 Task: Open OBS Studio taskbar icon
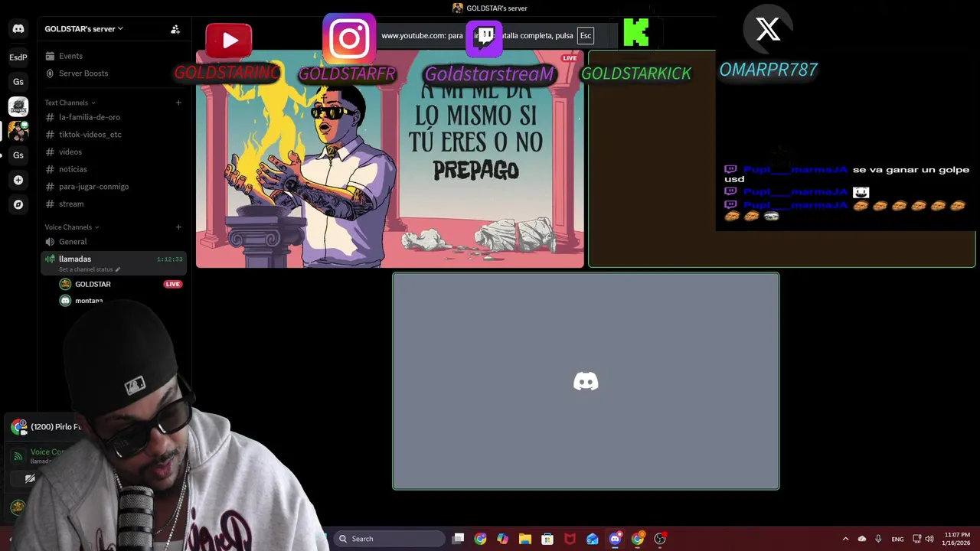[660, 539]
